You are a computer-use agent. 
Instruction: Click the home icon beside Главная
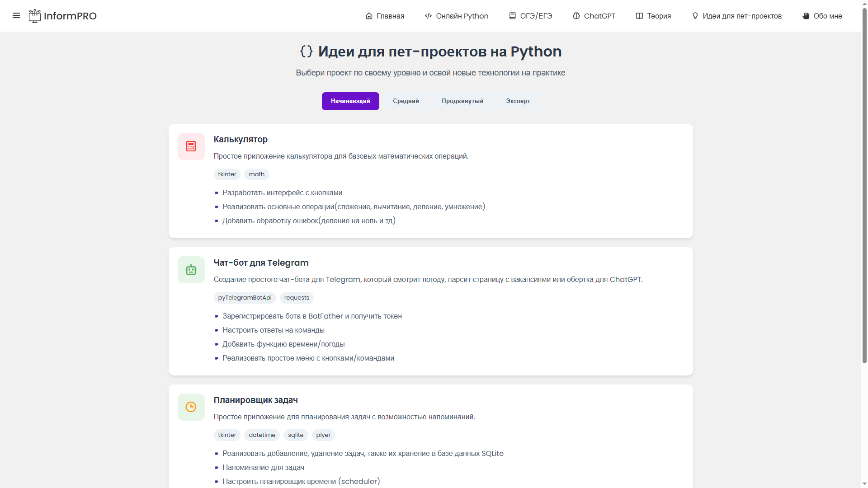click(x=369, y=16)
